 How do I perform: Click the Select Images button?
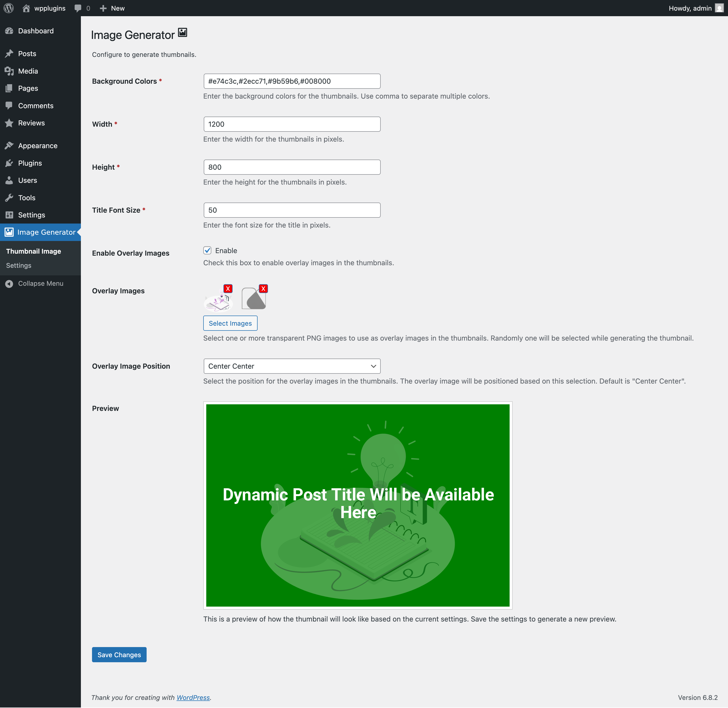tap(230, 323)
